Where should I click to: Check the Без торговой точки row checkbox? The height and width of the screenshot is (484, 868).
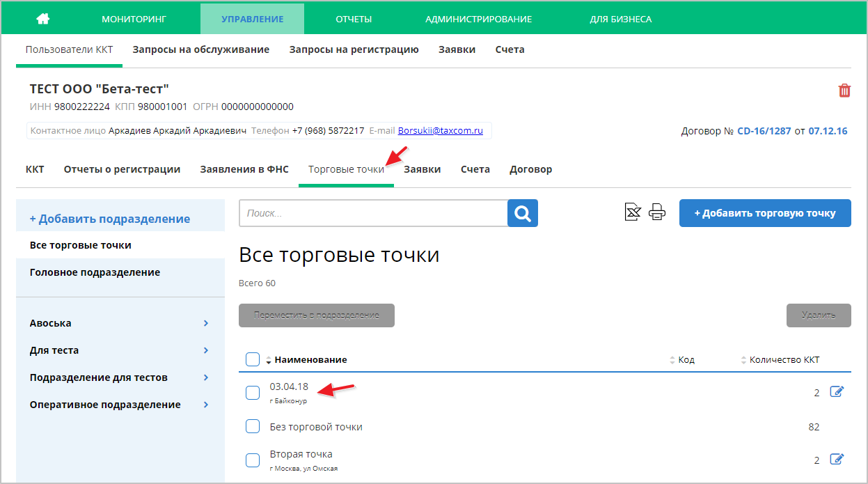[x=253, y=426]
